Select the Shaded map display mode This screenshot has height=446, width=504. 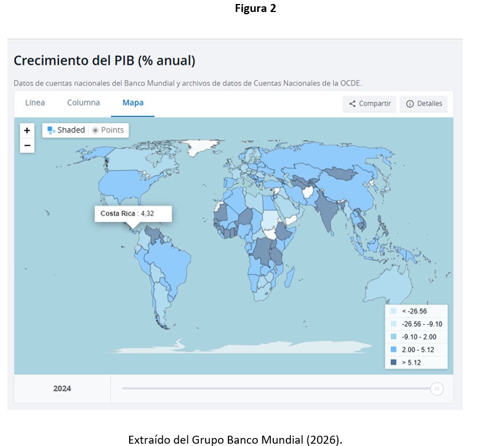click(x=71, y=130)
